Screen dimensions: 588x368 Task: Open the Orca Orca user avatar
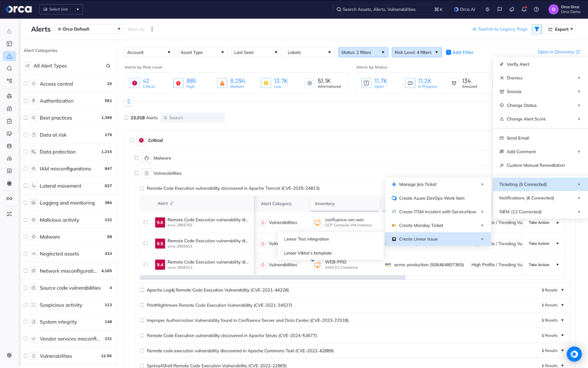pos(553,9)
